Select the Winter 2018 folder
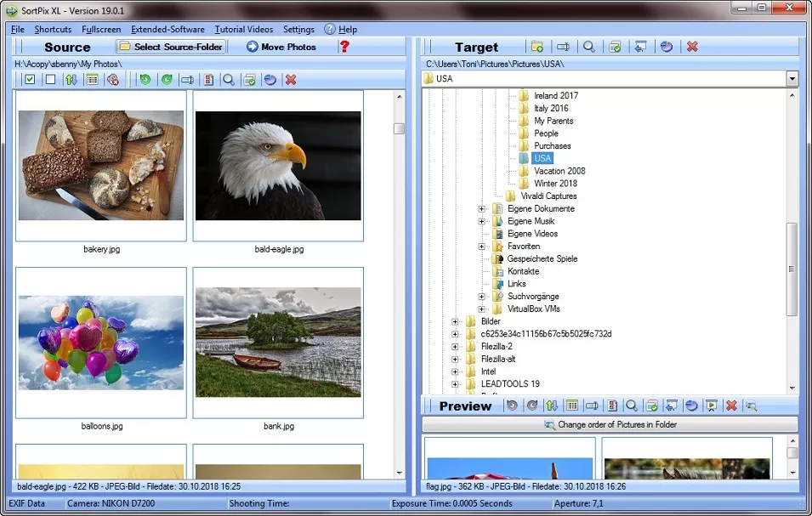 tap(555, 184)
